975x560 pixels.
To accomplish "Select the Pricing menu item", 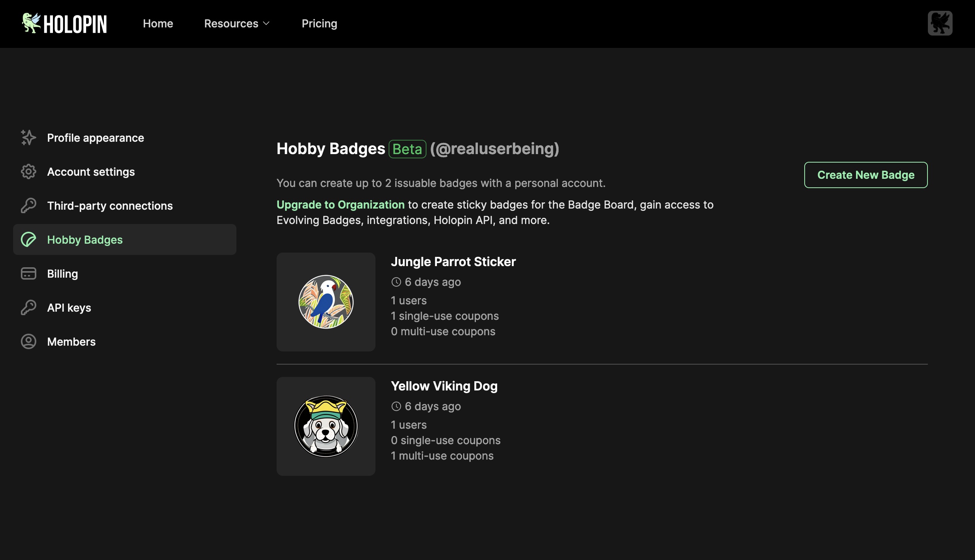I will tap(319, 23).
